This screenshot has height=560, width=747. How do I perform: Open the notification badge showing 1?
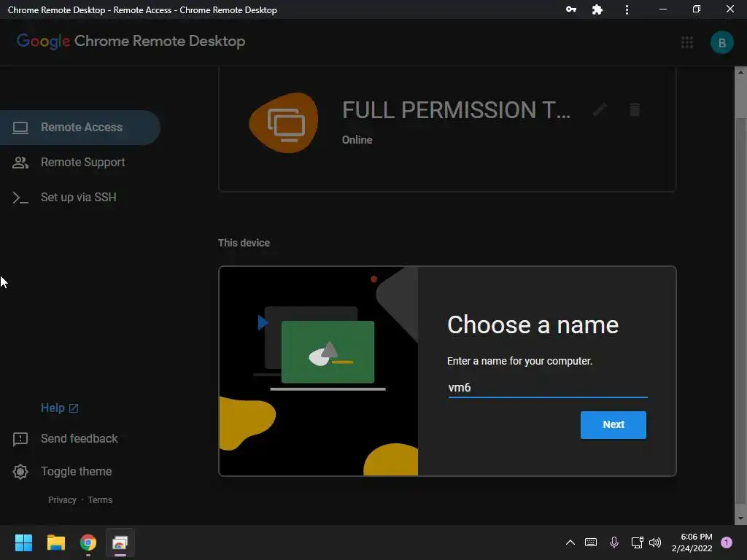click(x=727, y=542)
